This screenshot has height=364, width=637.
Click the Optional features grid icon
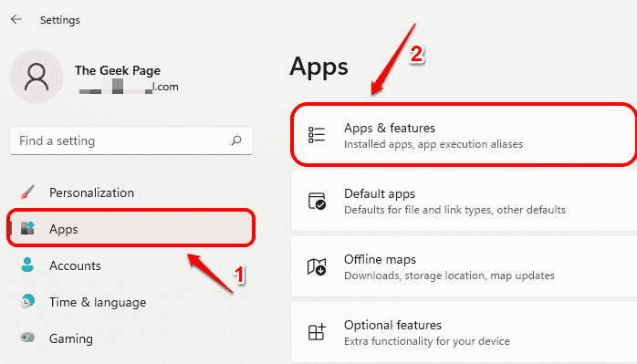click(317, 332)
